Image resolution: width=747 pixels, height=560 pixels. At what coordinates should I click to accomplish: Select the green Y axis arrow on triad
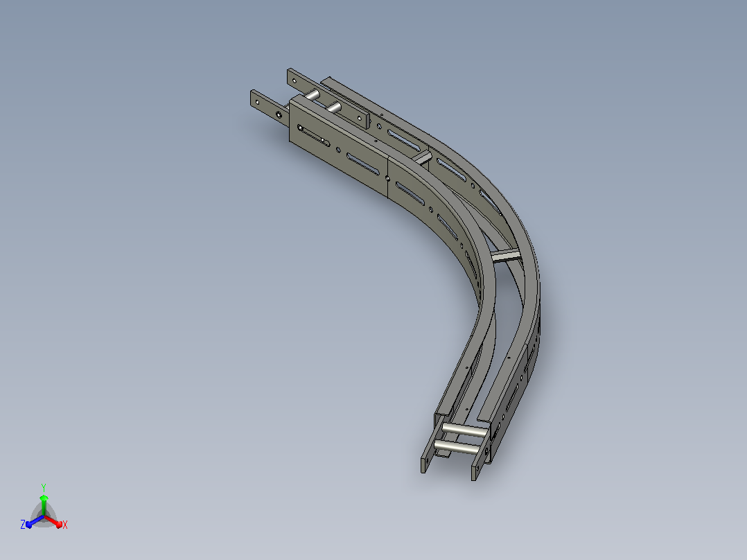pyautogui.click(x=44, y=505)
